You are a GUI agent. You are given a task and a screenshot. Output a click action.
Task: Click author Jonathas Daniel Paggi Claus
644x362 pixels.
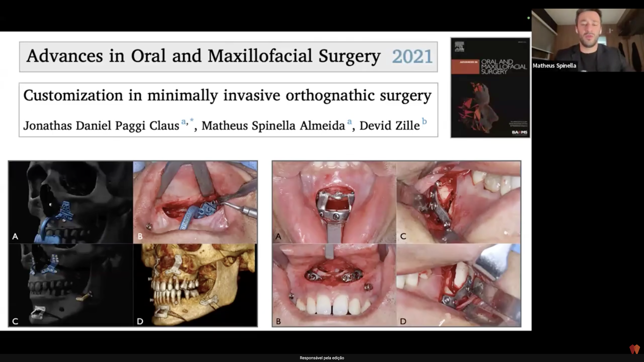point(101,125)
